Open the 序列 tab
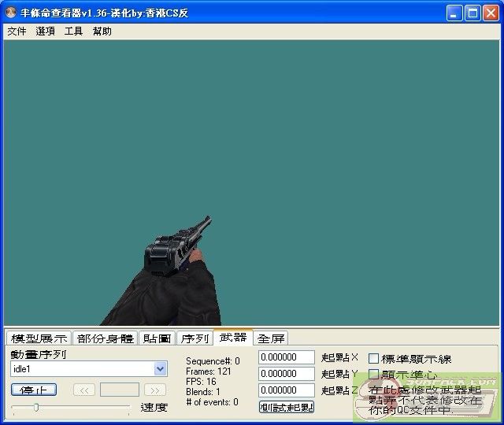Screen dimensions: 504x425 195,338
